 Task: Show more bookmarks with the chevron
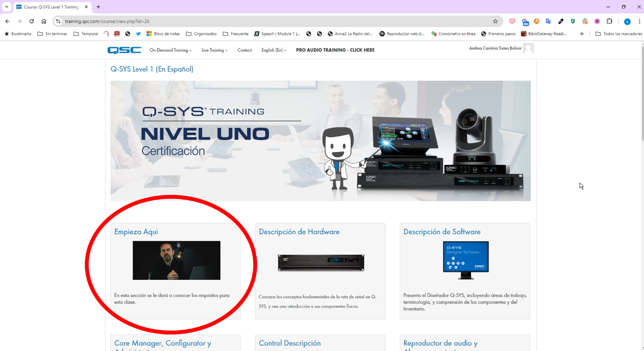(x=582, y=34)
